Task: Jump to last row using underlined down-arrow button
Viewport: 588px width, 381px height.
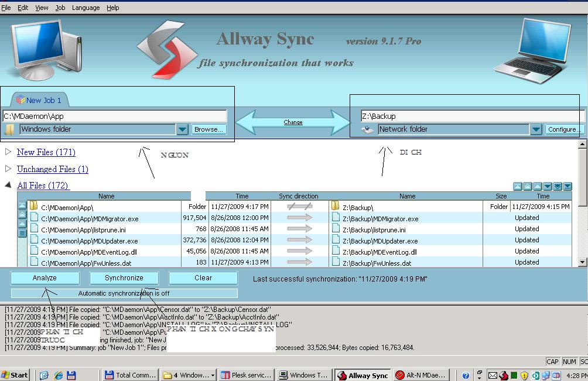Action: click(x=568, y=186)
